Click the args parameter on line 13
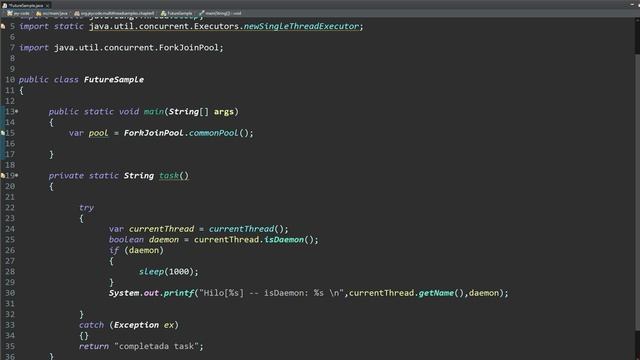 click(224, 111)
